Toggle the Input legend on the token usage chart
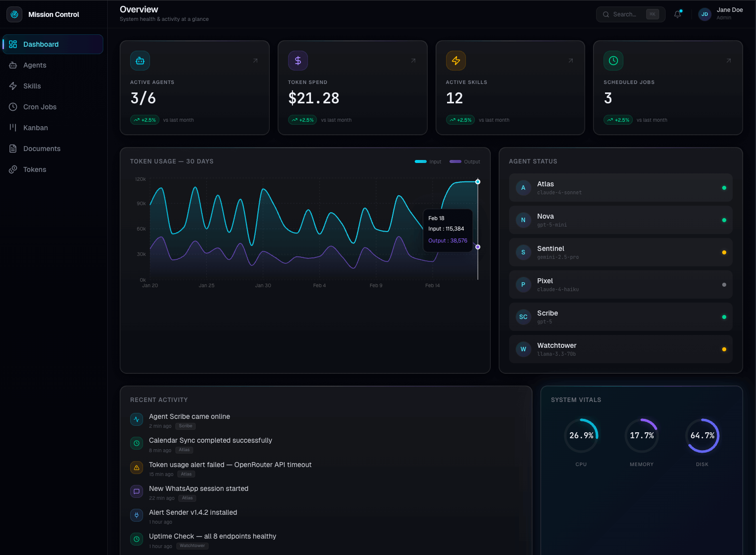 [428, 161]
